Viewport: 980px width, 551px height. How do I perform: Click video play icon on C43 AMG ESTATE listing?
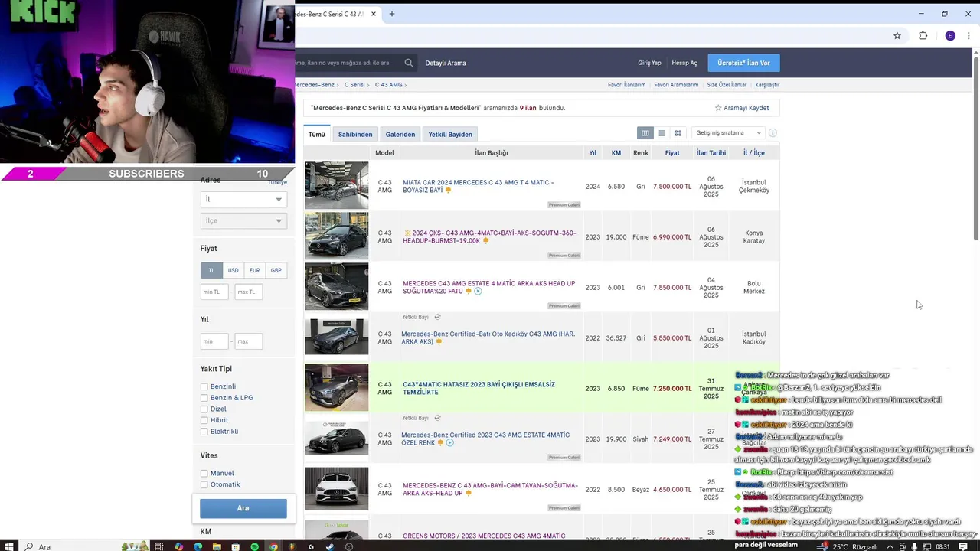478,291
